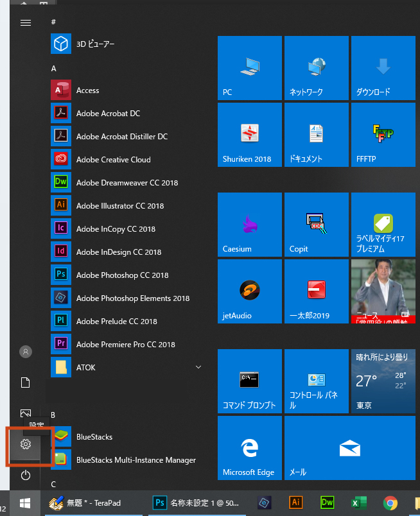Open 設定 gear in Start menu
The width and height of the screenshot is (420, 516).
tap(25, 444)
